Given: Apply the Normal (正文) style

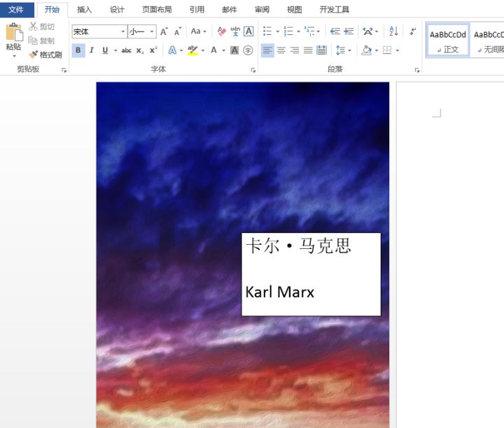Looking at the screenshot, I should pyautogui.click(x=448, y=41).
